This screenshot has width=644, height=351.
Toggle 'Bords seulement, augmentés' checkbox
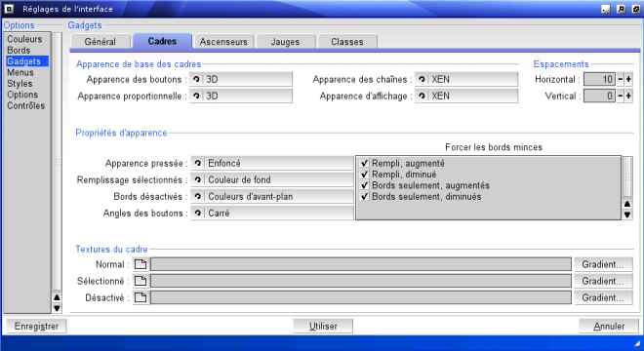[364, 185]
